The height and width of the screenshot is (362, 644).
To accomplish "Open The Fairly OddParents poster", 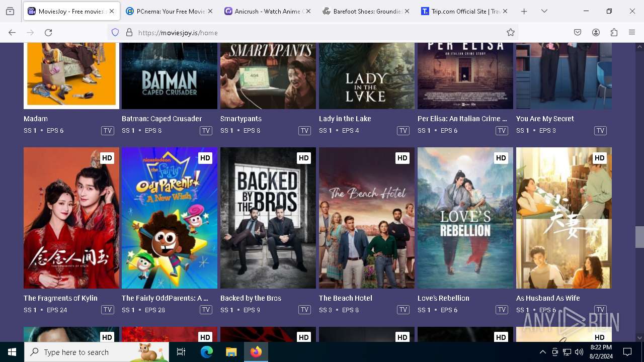I will point(170,218).
